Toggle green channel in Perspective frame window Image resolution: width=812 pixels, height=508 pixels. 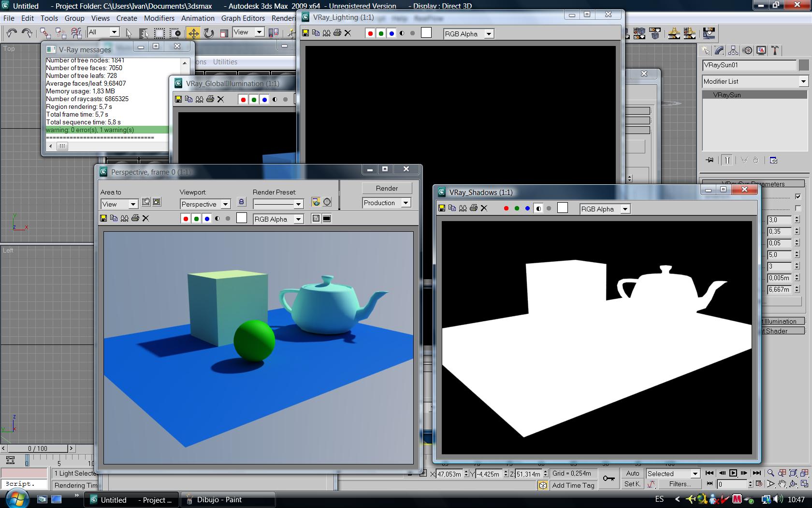(196, 219)
